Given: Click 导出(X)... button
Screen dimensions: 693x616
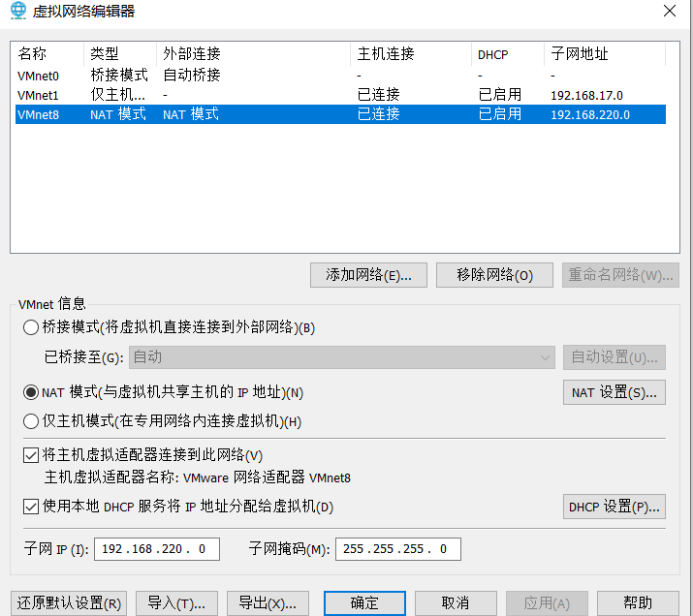Looking at the screenshot, I should 268,603.
